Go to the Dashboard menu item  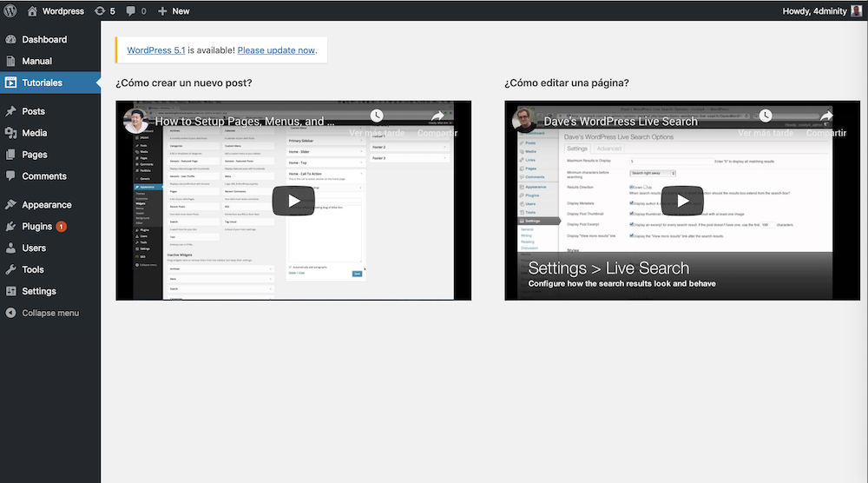[43, 39]
